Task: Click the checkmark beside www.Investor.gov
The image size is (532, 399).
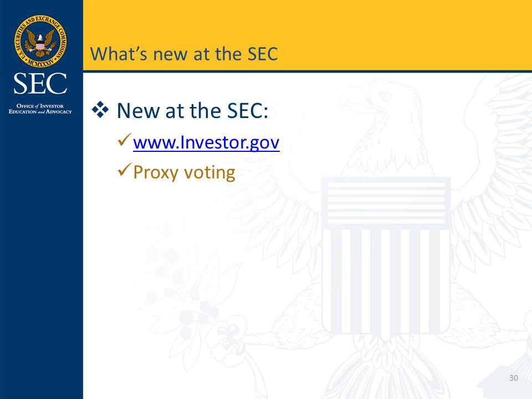Action: coord(125,140)
